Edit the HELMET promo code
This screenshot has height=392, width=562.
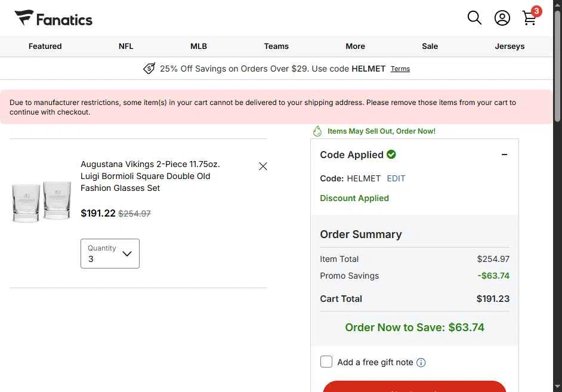coord(396,178)
